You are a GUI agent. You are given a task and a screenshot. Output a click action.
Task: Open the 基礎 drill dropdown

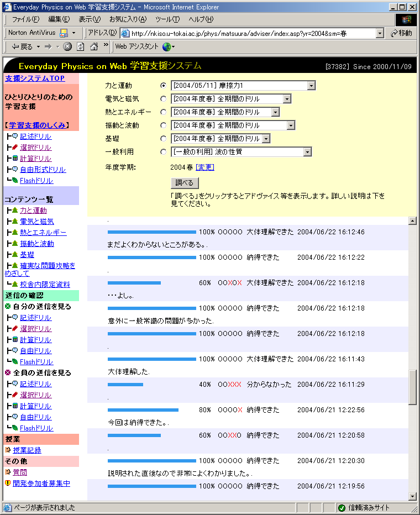pos(221,139)
